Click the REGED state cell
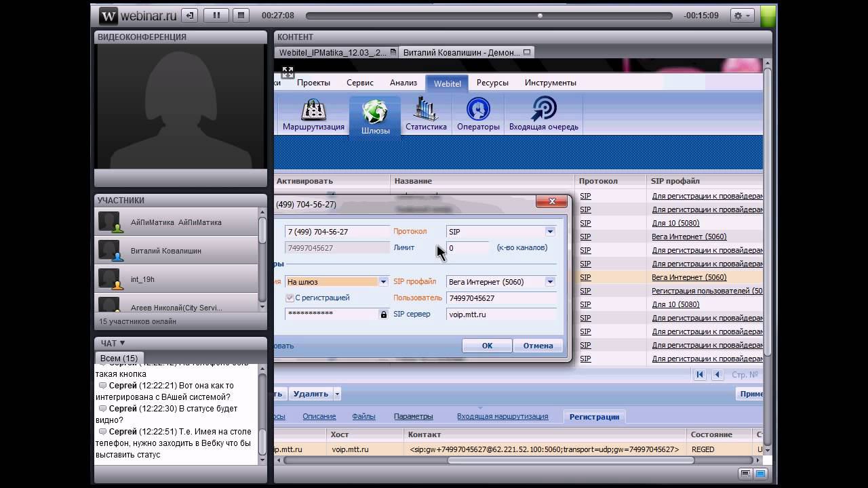Image resolution: width=868 pixels, height=488 pixels. click(719, 449)
